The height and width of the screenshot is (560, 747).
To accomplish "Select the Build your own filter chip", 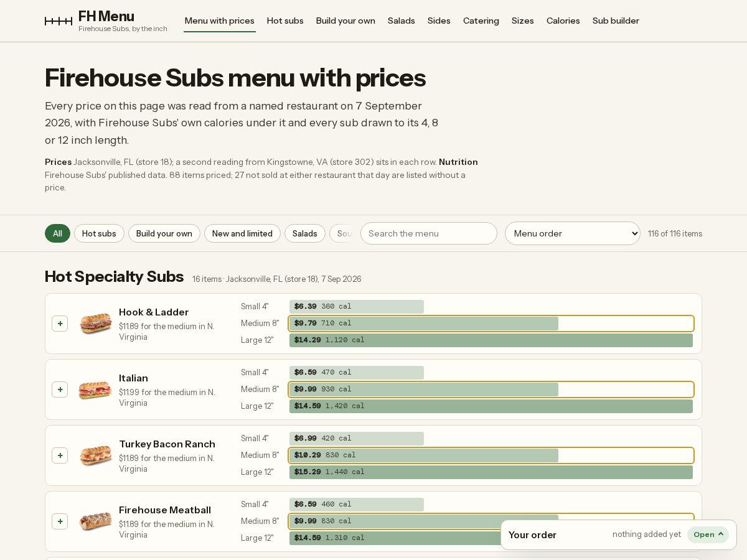I will [x=164, y=233].
